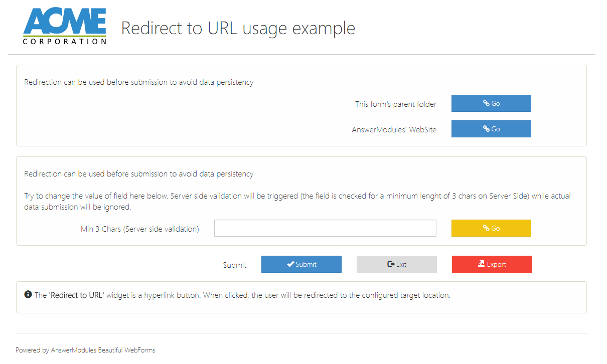
Task: Click the exit arrow icon on Exit button
Action: click(x=391, y=264)
